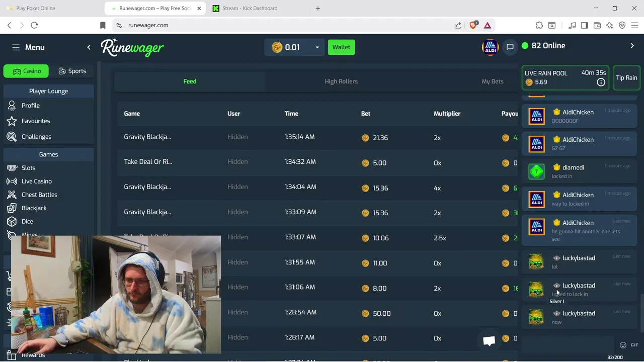The image size is (644, 362).
Task: Bookmark this page icon
Action: 103,25
